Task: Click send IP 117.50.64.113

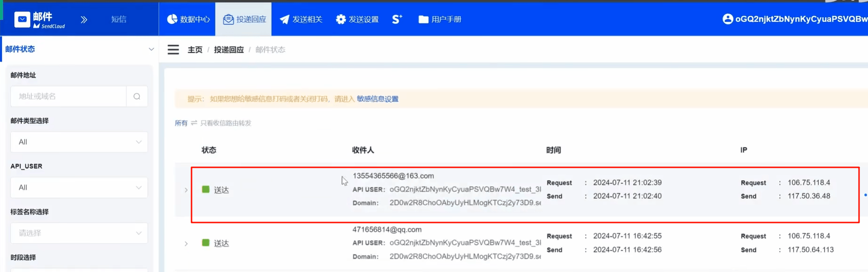Action: (x=810, y=250)
